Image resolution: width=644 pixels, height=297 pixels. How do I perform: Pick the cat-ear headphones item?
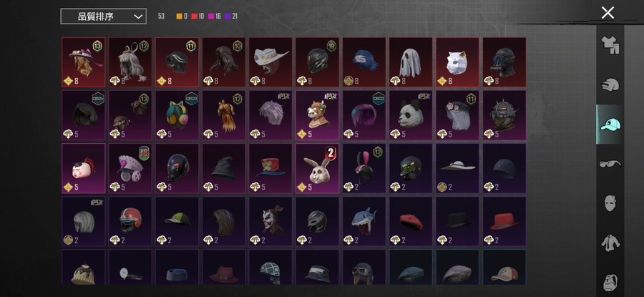[177, 115]
